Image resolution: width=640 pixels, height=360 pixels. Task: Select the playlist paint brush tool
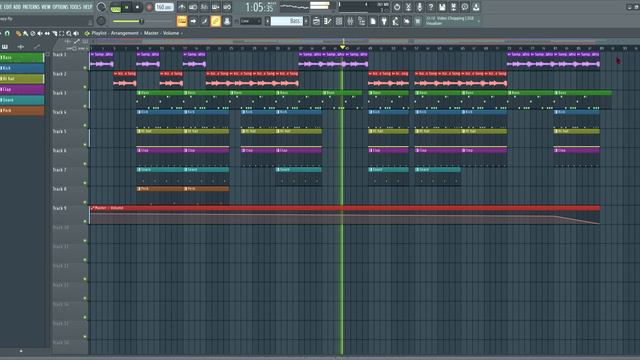[x=25, y=33]
